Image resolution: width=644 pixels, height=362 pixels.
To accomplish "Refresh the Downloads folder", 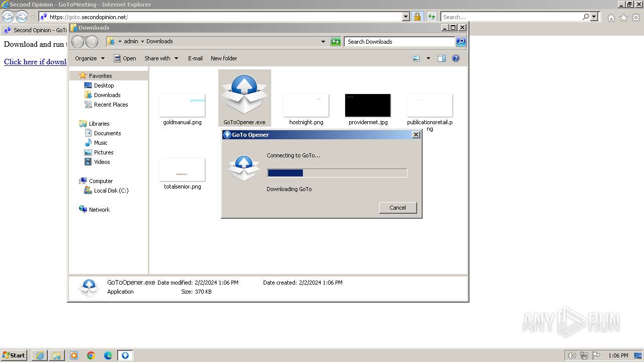I will (336, 42).
